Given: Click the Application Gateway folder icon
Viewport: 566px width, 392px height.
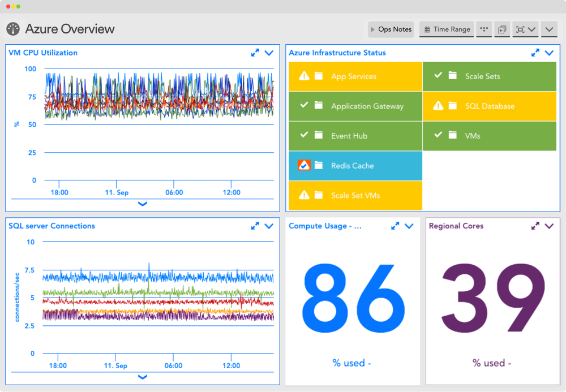Looking at the screenshot, I should 318,105.
